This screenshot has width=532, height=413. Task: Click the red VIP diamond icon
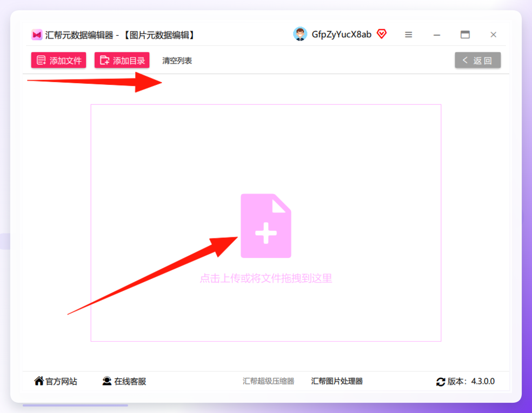click(382, 34)
